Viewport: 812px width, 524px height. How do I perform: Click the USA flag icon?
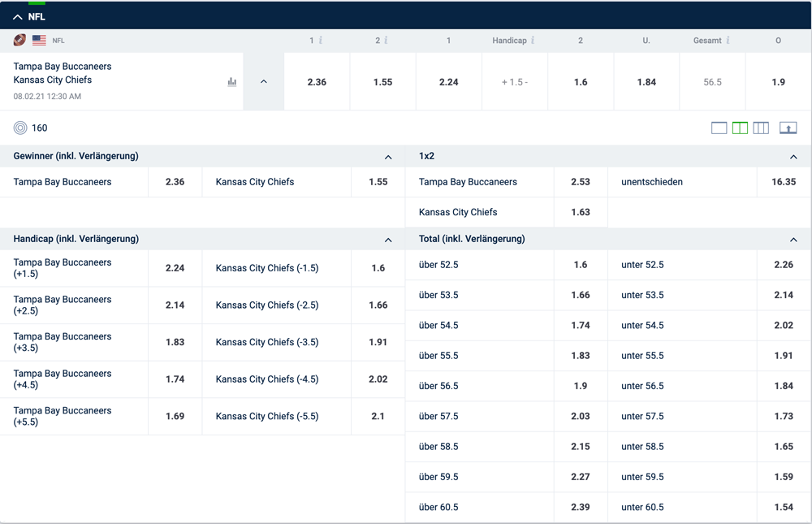click(x=39, y=41)
